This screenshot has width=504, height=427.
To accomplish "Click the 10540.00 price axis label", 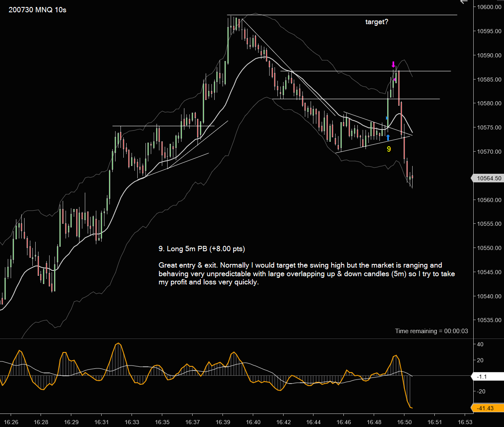I will tap(489, 296).
